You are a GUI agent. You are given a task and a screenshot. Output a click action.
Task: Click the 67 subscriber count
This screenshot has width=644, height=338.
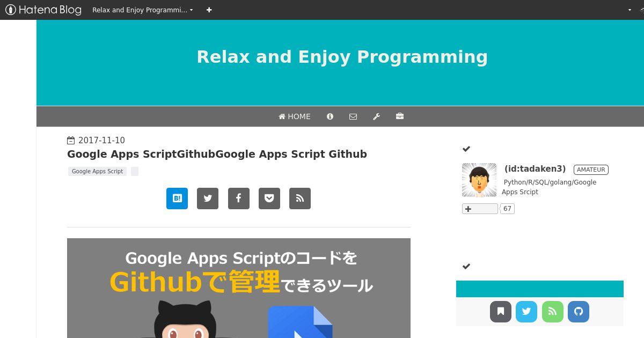(507, 209)
